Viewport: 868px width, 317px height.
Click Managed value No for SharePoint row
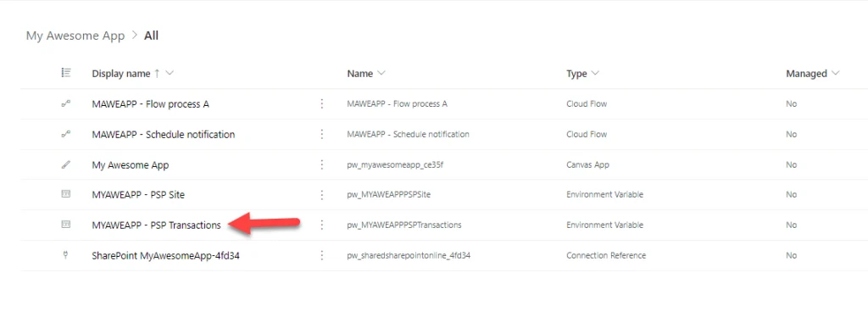[x=791, y=256]
